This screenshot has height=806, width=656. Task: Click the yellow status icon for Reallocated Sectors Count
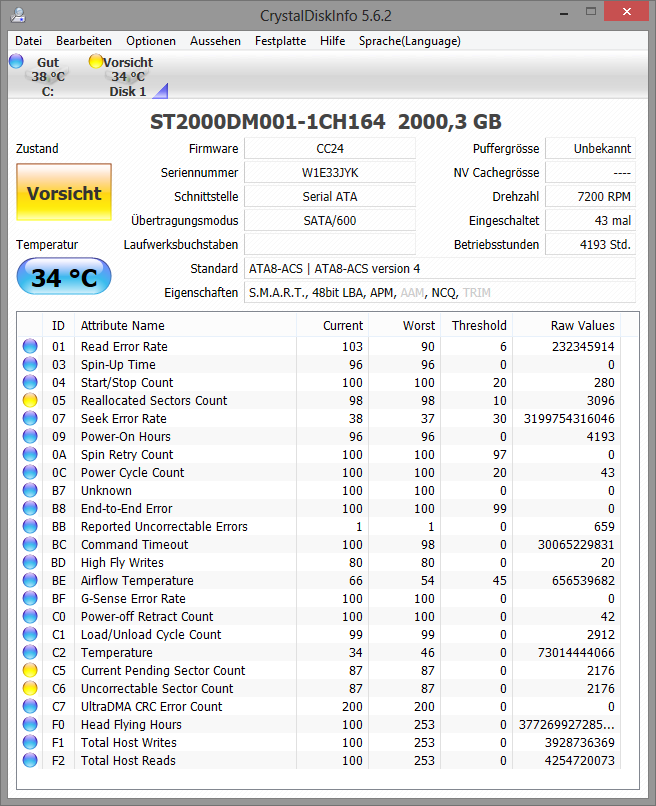pos(30,400)
